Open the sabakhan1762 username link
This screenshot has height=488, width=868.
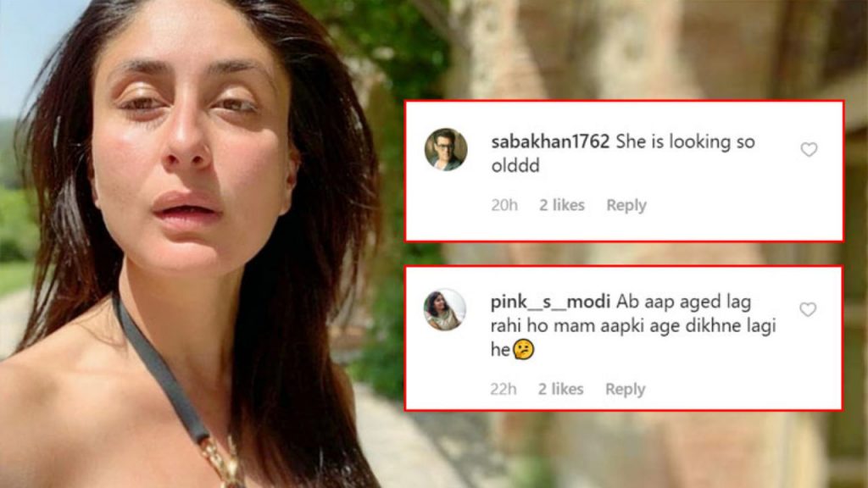point(549,141)
